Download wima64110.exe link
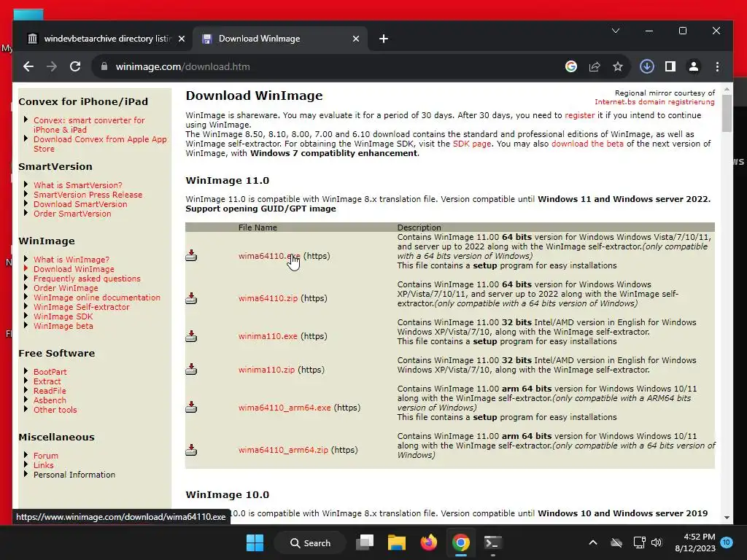This screenshot has width=747, height=560. coord(270,256)
